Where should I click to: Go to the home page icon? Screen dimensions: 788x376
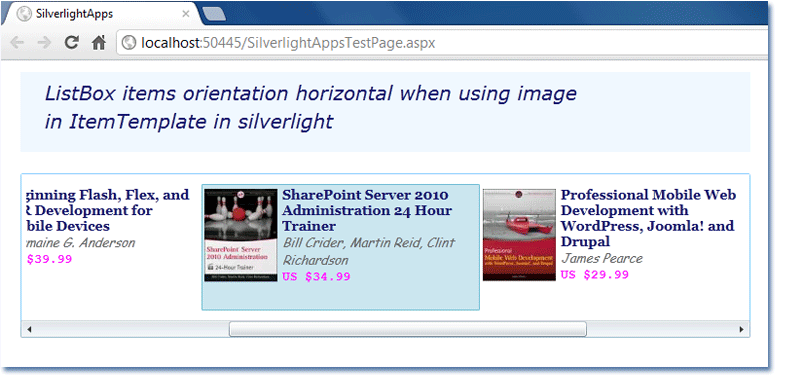pyautogui.click(x=98, y=43)
